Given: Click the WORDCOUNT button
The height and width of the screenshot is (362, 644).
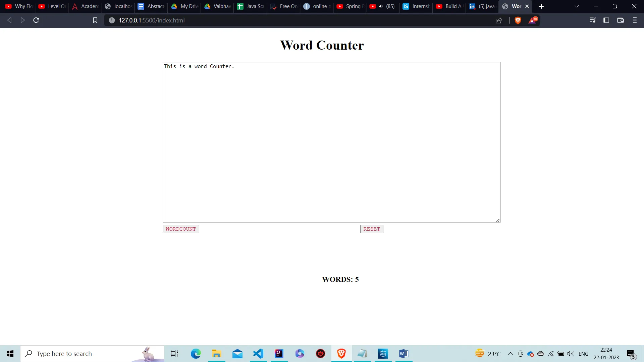Looking at the screenshot, I should pyautogui.click(x=181, y=229).
